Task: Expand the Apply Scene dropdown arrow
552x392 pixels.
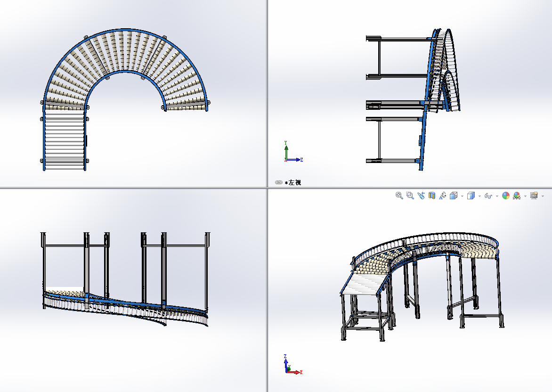Action: 525,196
